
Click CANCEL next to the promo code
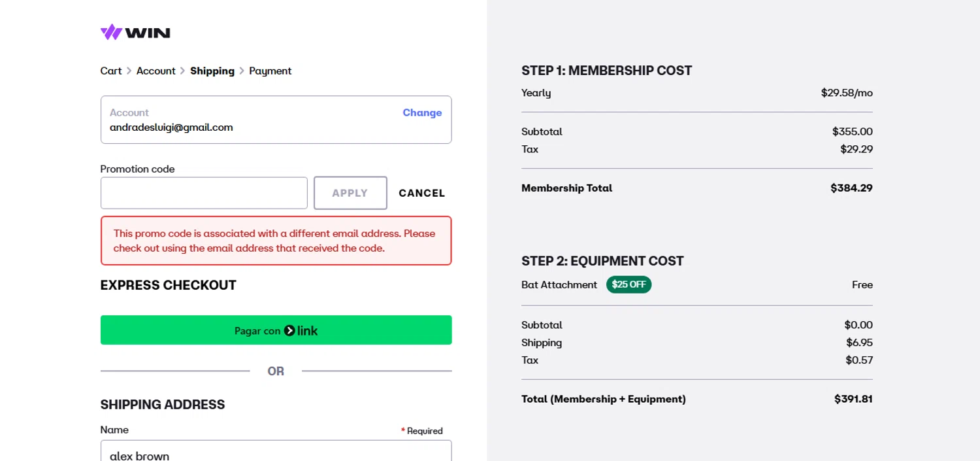422,193
